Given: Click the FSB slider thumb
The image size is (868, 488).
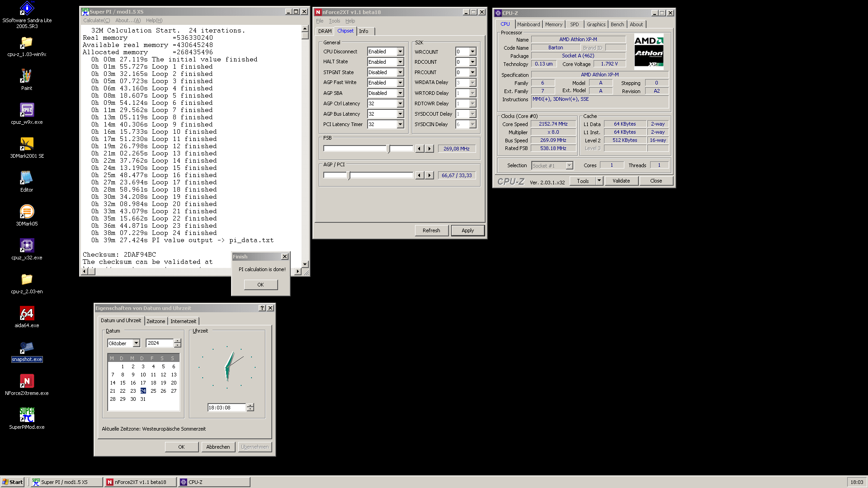Looking at the screenshot, I should coord(388,149).
